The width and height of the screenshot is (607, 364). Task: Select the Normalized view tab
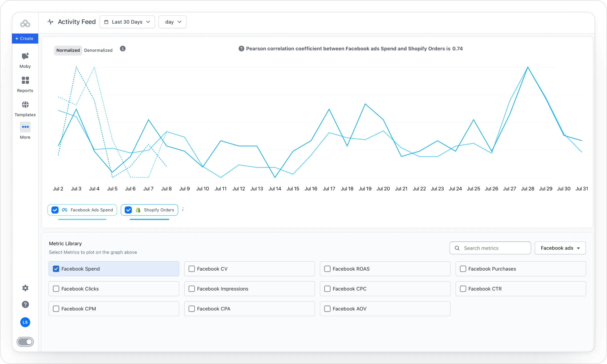(68, 50)
